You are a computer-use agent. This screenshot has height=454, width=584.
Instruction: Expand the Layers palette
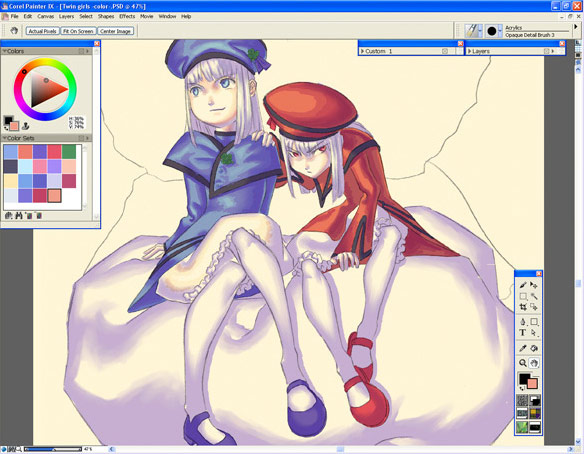(469, 51)
